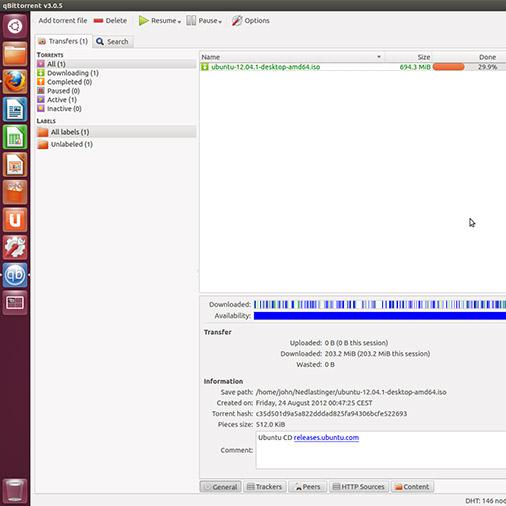Open Options via the wrench icon

[x=237, y=21]
